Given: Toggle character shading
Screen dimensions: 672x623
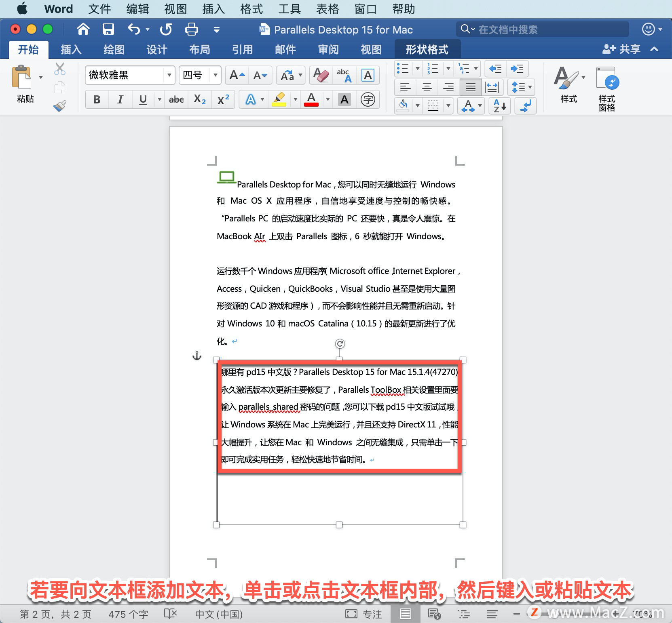Looking at the screenshot, I should [344, 99].
